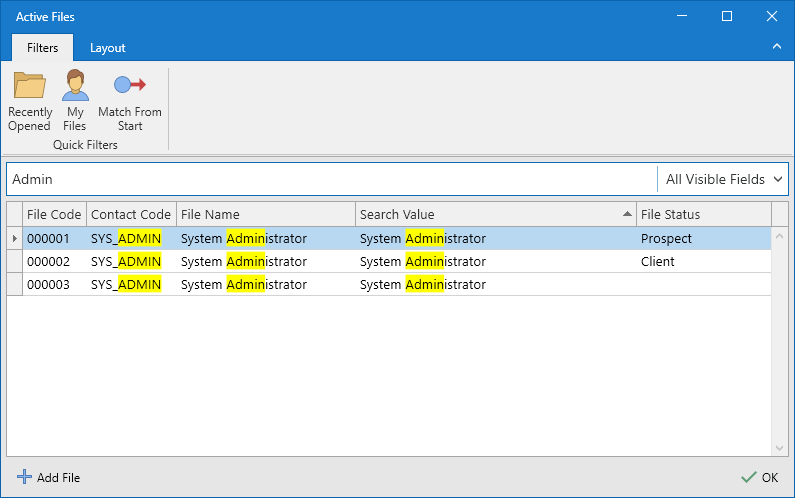Screen dimensions: 795x498
Task: Click the File Name cell of row 000003
Action: point(266,284)
